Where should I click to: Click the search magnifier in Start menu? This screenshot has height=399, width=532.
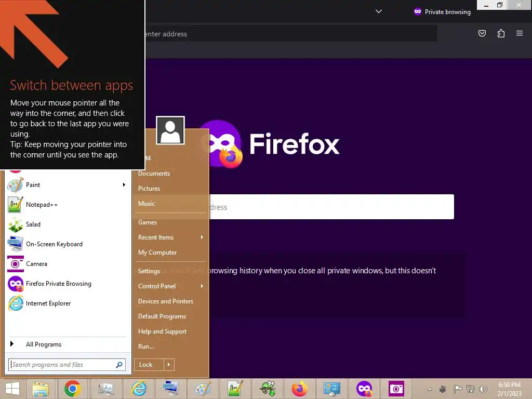click(x=119, y=365)
